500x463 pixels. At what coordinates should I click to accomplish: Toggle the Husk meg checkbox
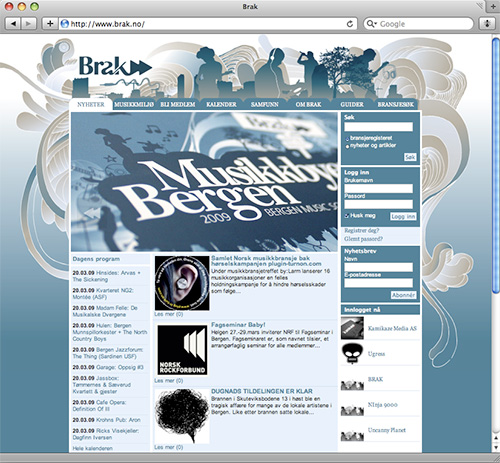pyautogui.click(x=347, y=216)
